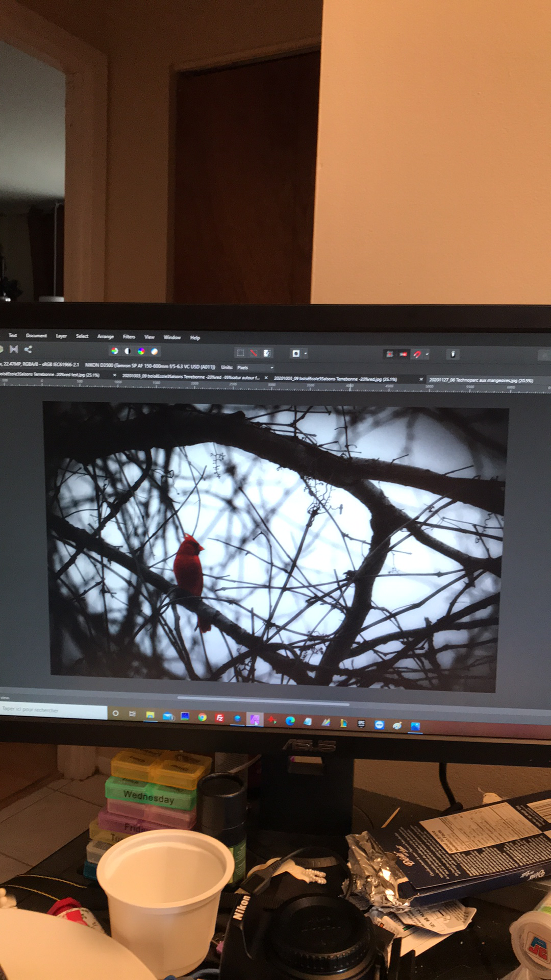The height and width of the screenshot is (980, 551).
Task: Click the 'Taper ici pour rechercher' search box
Action: pos(54,710)
